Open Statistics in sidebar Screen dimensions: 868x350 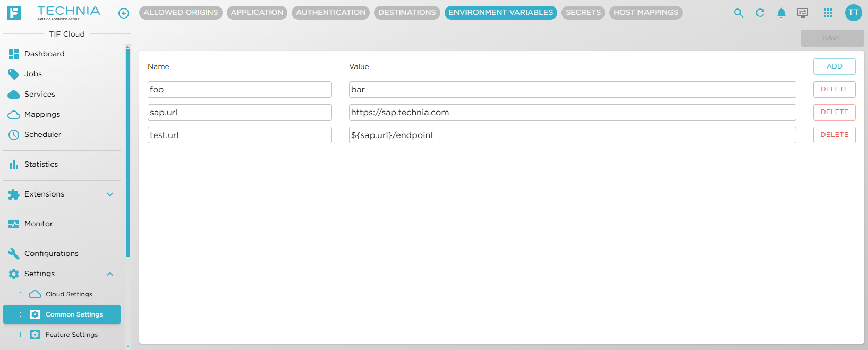point(62,164)
